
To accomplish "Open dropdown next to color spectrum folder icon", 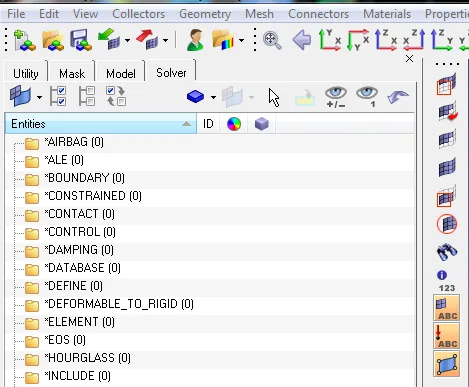I will click(242, 41).
